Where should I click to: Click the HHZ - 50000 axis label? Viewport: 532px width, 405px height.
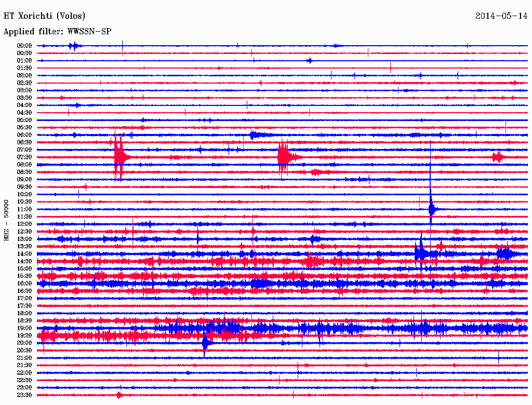pos(6,220)
